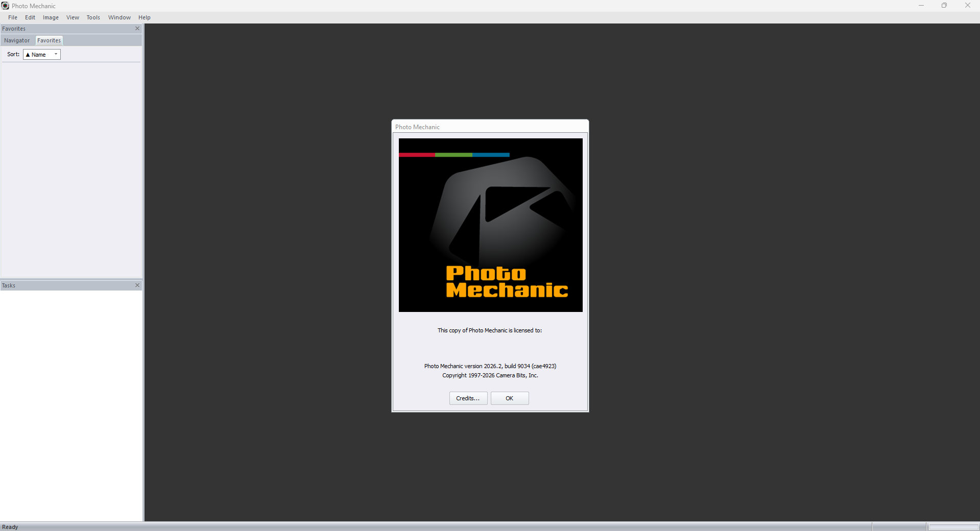This screenshot has height=531, width=980.
Task: Minimize the Photo Mechanic window
Action: (x=921, y=6)
